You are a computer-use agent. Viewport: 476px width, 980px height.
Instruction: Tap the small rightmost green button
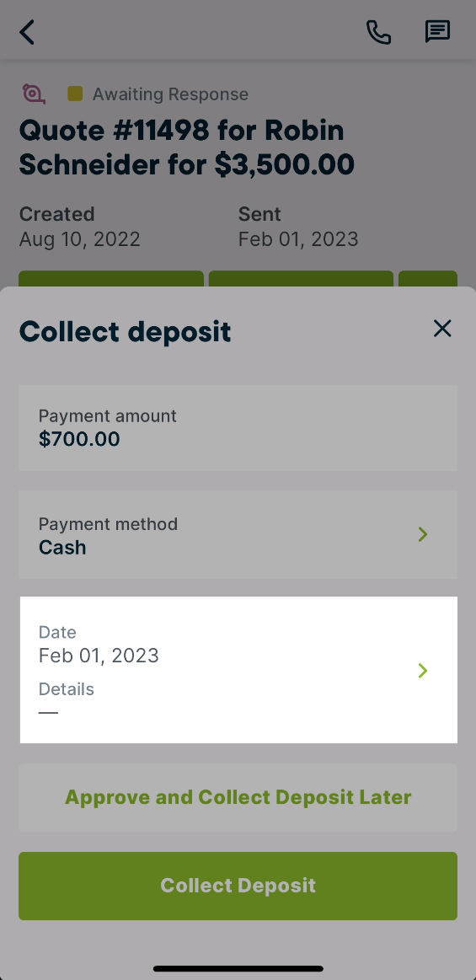tap(428, 279)
